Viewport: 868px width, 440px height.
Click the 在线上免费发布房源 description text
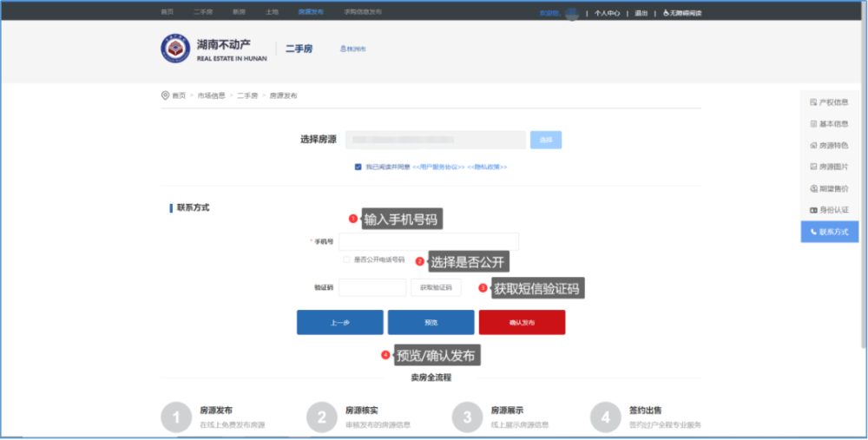(x=233, y=425)
